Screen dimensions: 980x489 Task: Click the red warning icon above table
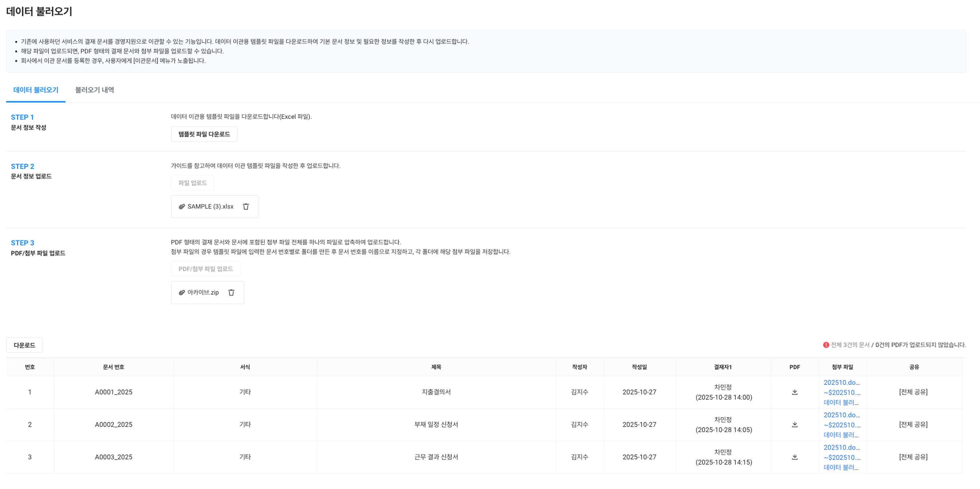tap(826, 345)
